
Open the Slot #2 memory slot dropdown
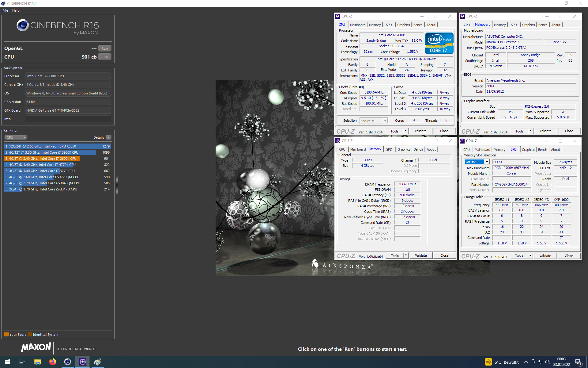click(477, 162)
